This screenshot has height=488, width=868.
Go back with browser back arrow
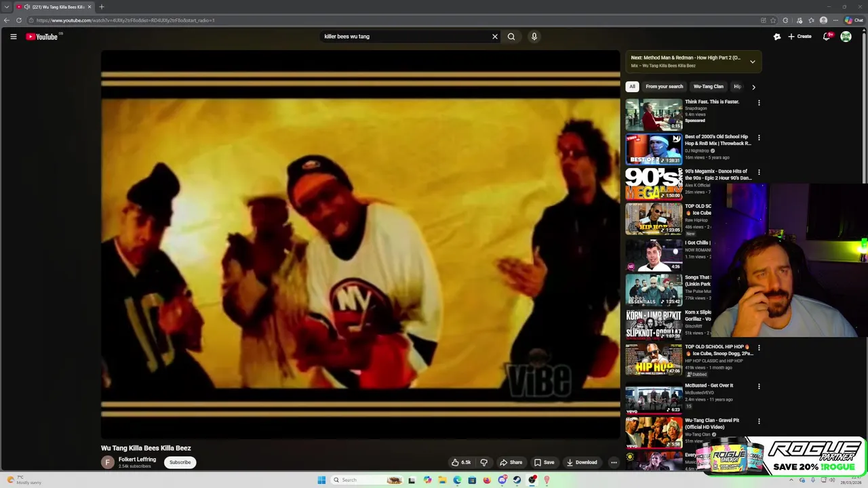pos(7,20)
